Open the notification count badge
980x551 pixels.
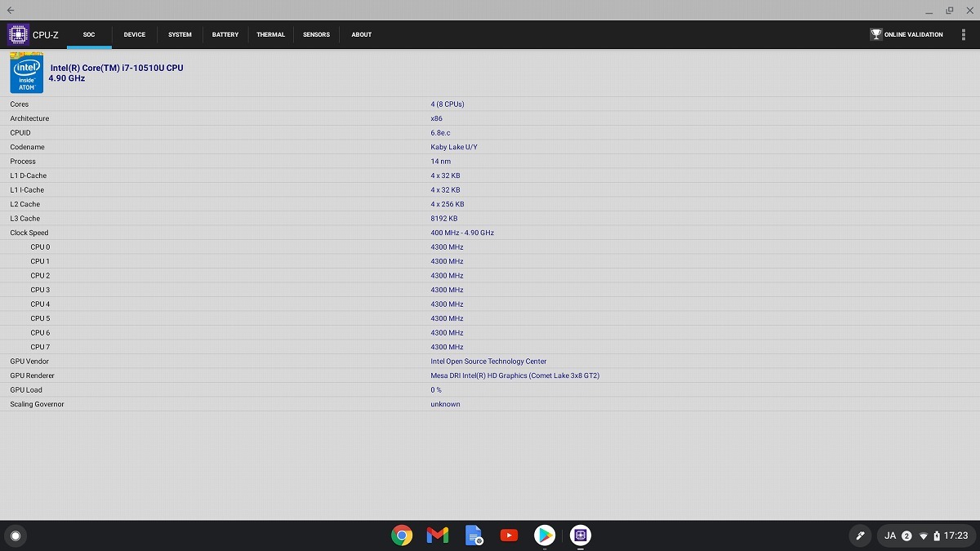[x=906, y=536]
